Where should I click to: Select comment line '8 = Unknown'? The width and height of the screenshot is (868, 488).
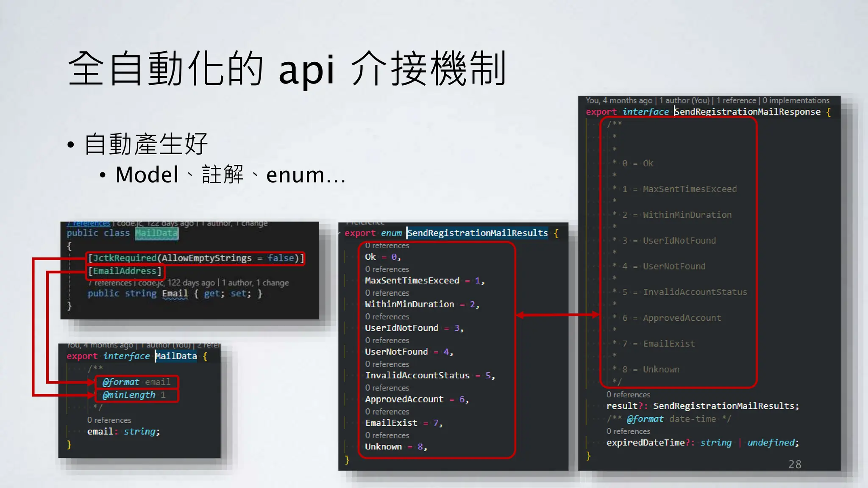click(x=651, y=370)
